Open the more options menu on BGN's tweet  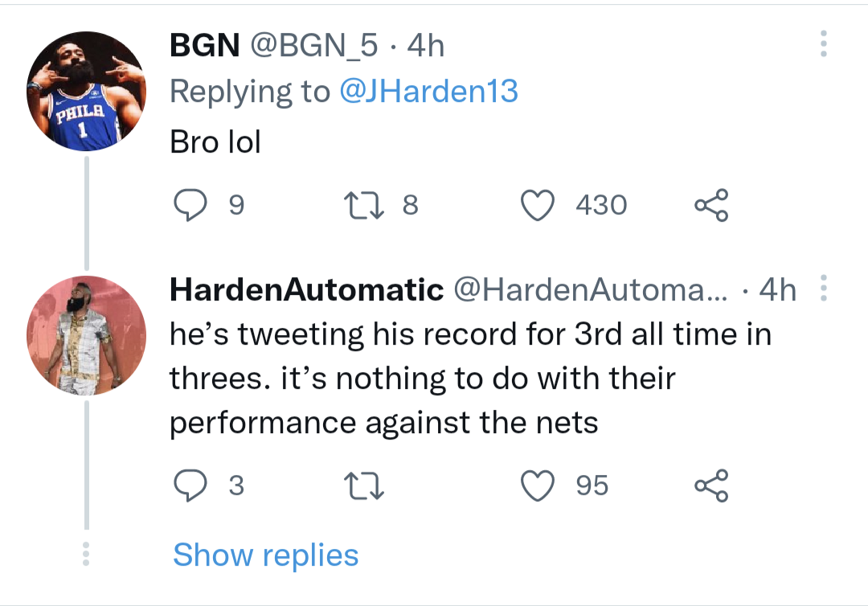822,45
